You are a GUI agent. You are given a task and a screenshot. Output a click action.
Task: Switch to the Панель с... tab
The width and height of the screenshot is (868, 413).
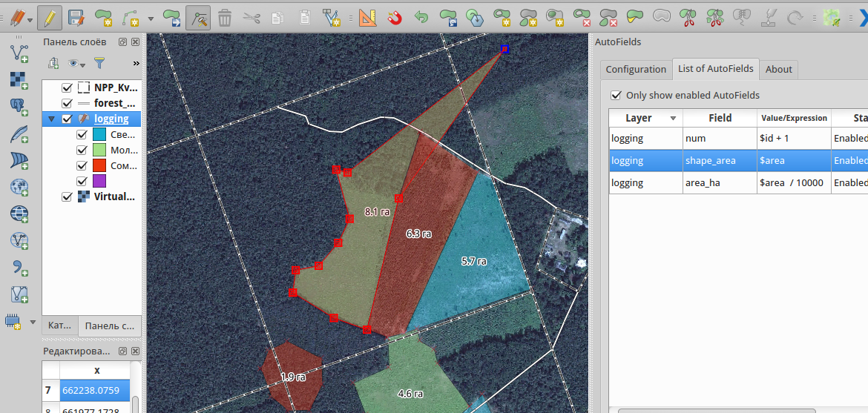click(x=110, y=326)
